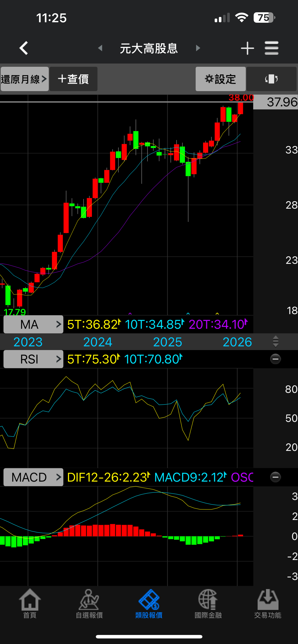
Task: Tap the 11:25 status bar clock
Action: click(x=51, y=18)
